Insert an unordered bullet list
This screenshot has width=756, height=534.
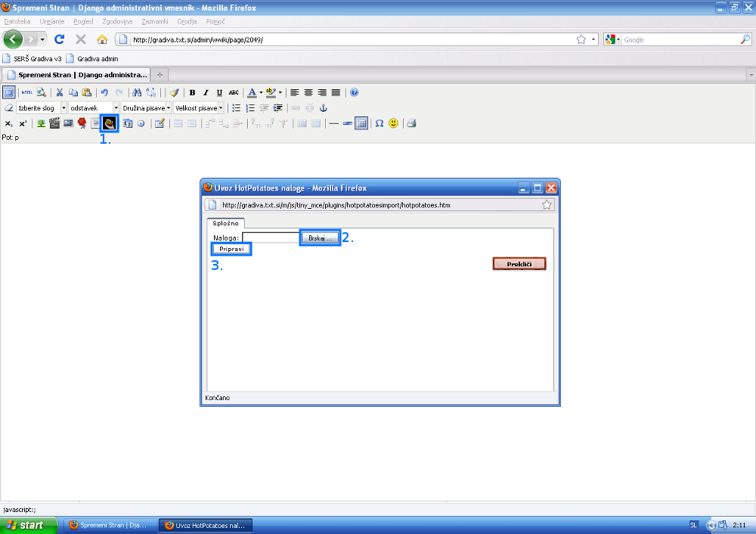coord(236,108)
